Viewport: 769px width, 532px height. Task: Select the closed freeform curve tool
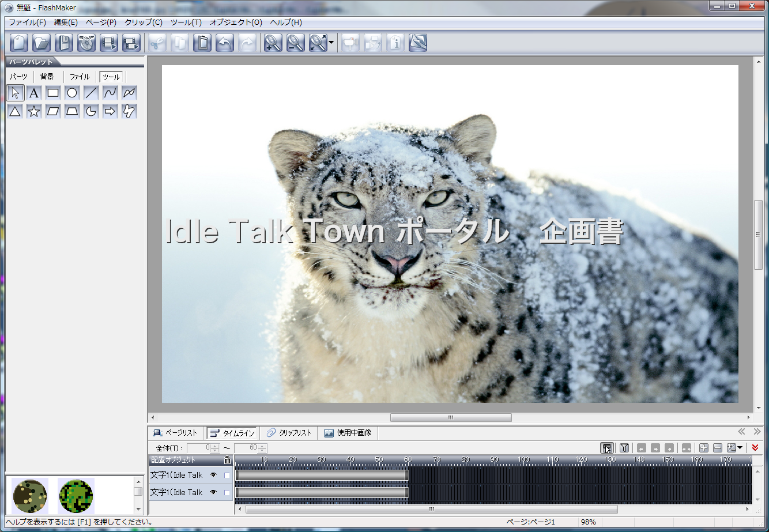click(129, 93)
